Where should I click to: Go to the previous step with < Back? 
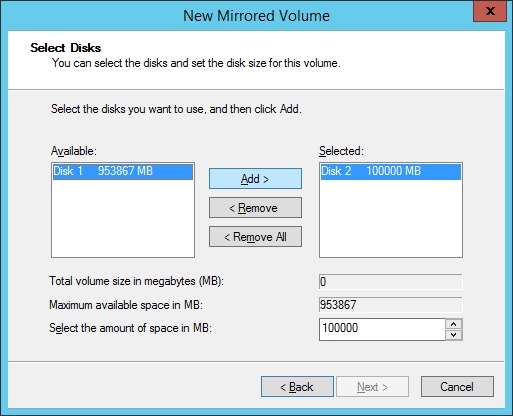click(297, 387)
